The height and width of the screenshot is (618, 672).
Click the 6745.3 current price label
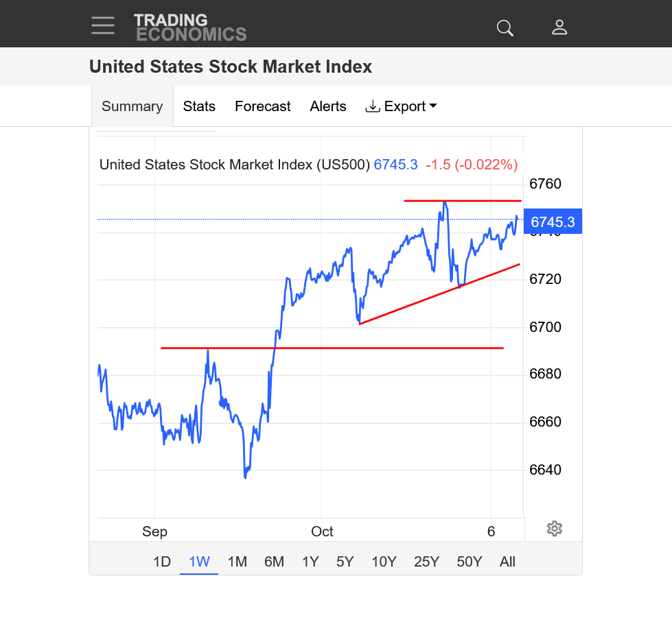point(553,222)
